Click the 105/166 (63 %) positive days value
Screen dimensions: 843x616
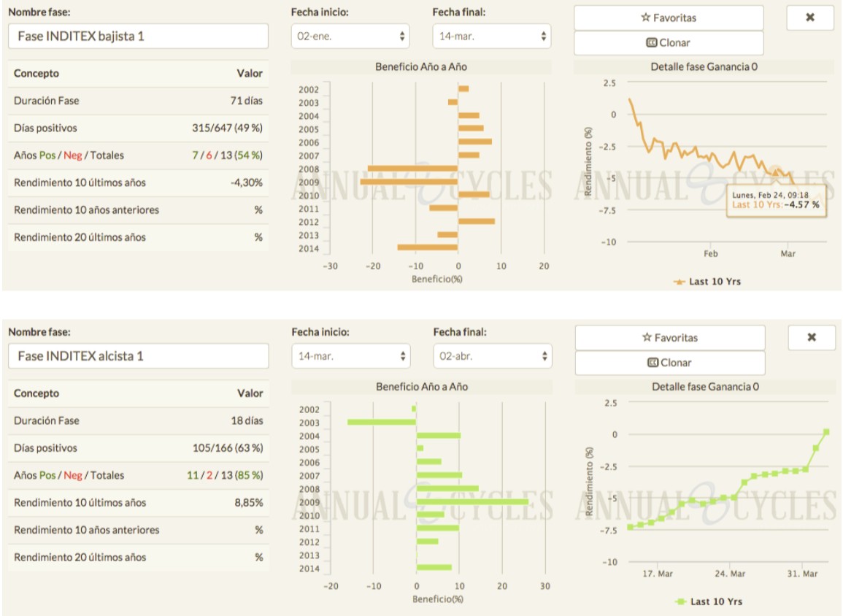228,447
